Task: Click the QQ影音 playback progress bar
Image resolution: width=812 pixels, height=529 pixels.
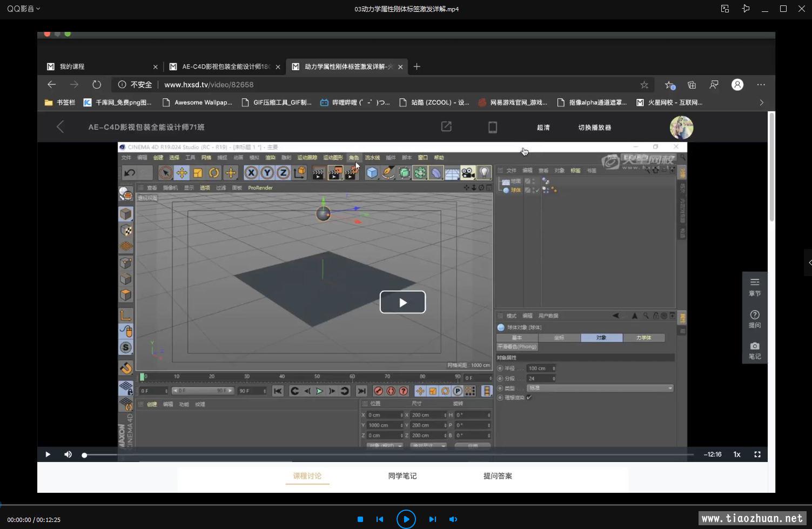Action: tap(405, 505)
